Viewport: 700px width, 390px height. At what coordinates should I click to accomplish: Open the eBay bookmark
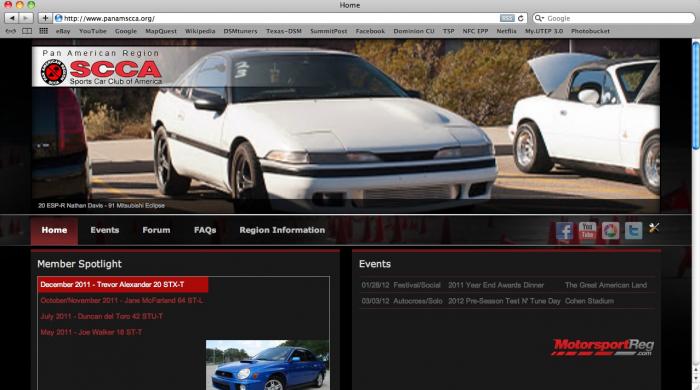(x=63, y=31)
